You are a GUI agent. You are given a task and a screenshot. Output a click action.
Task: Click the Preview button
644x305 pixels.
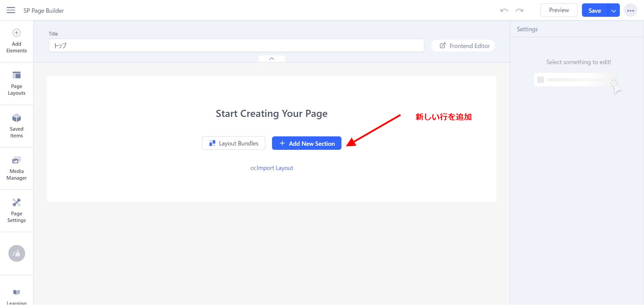(558, 10)
